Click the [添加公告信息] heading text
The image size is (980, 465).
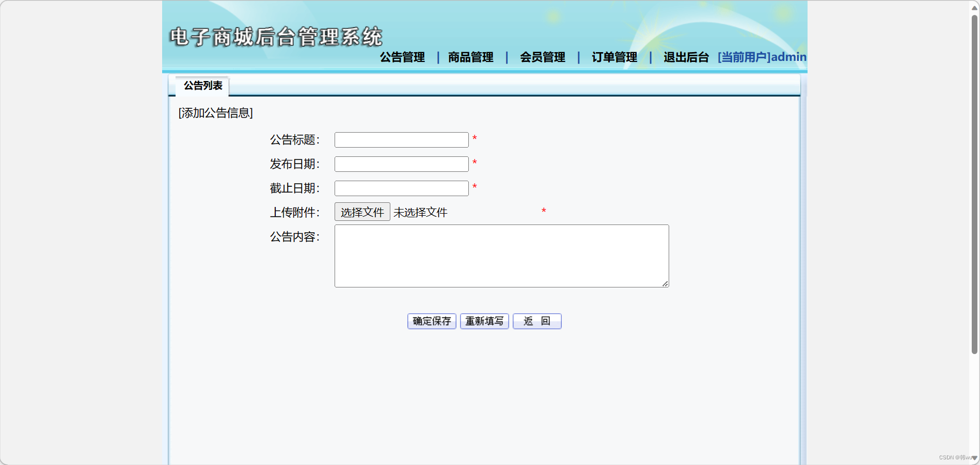[x=215, y=113]
